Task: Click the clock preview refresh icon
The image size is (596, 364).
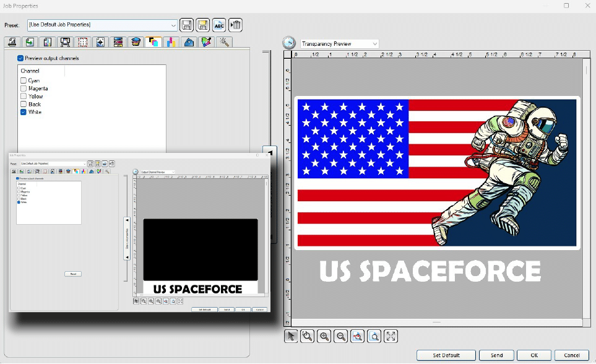Action: [289, 43]
